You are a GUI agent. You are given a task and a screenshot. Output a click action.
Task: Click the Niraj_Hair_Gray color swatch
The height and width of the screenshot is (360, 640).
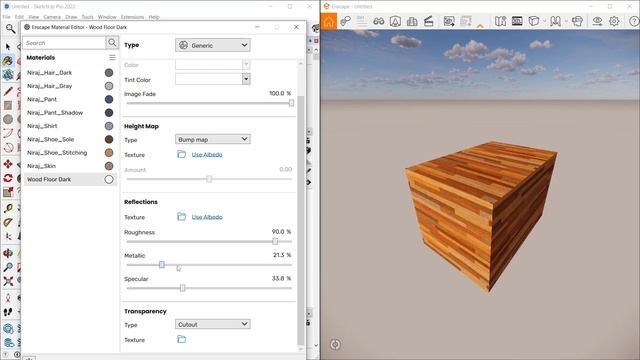tap(109, 86)
